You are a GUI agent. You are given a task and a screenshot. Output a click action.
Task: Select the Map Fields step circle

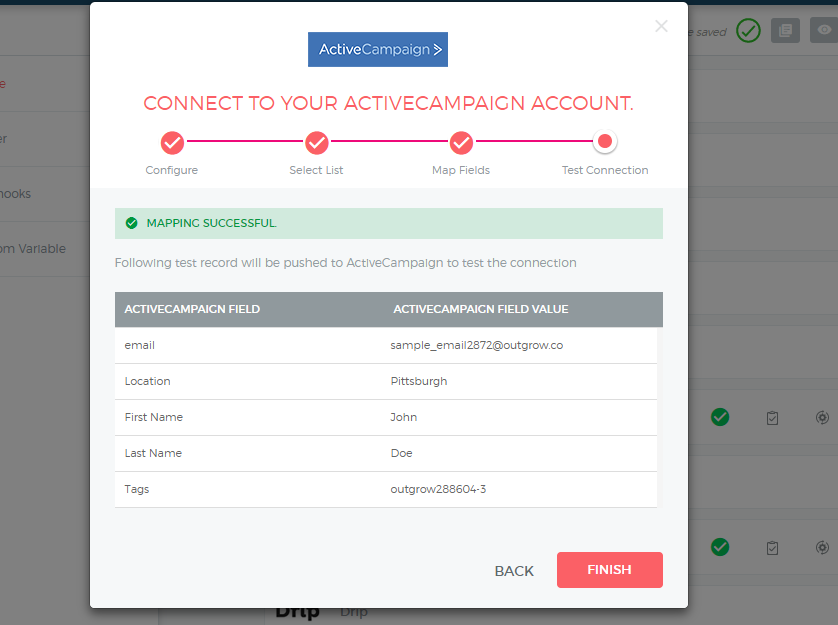pos(461,143)
